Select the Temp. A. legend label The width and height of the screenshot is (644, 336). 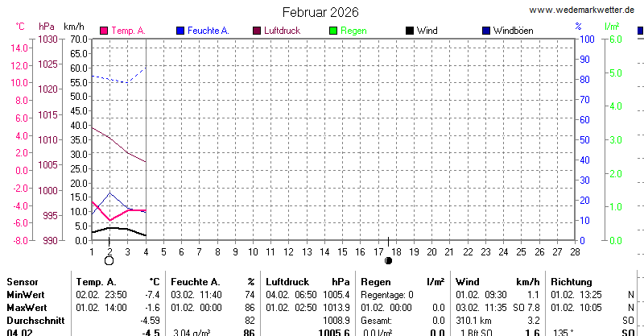point(128,31)
